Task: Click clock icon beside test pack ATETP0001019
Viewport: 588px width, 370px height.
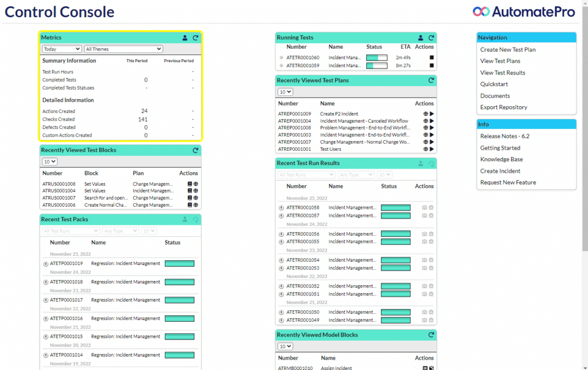Action: click(45, 264)
